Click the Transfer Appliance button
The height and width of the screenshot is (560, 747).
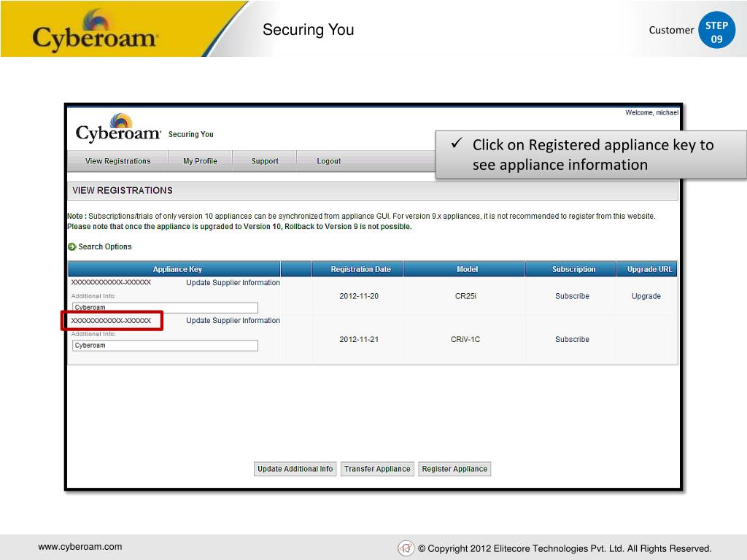pos(377,469)
